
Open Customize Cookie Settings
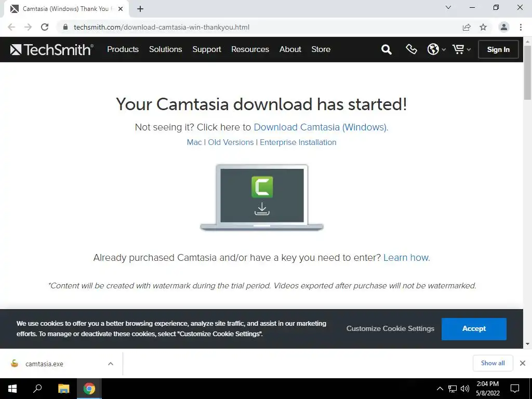pos(390,328)
